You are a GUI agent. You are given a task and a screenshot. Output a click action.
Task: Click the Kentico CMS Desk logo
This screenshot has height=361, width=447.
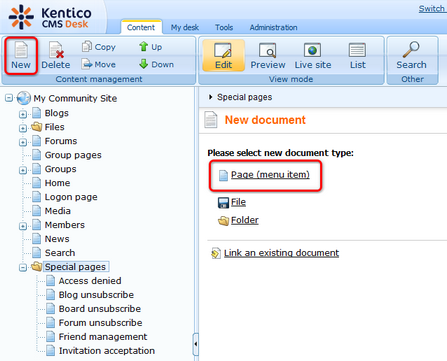(50, 17)
